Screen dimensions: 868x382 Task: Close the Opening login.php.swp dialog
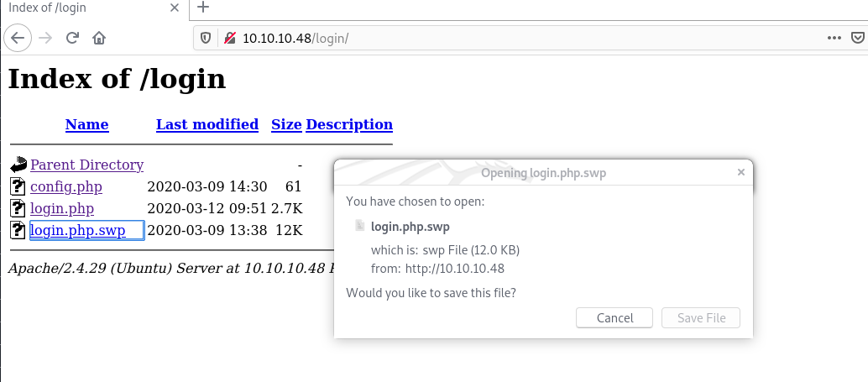pos(740,172)
